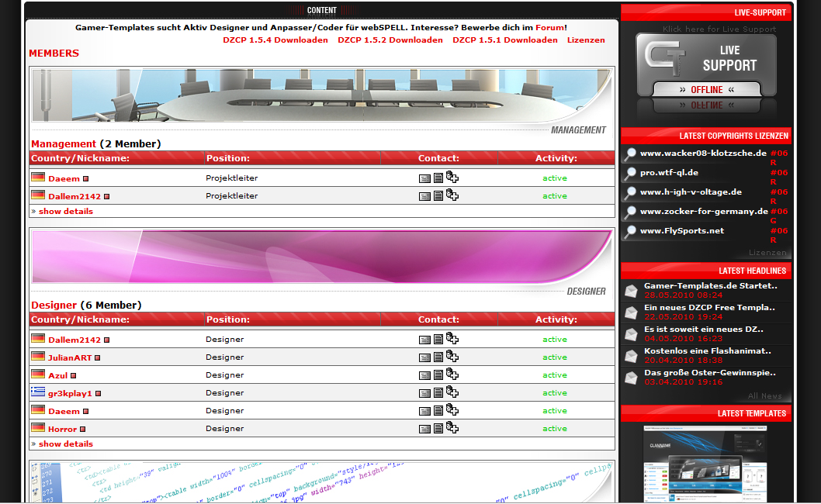Open Daeem nickname in Management table

click(x=64, y=179)
